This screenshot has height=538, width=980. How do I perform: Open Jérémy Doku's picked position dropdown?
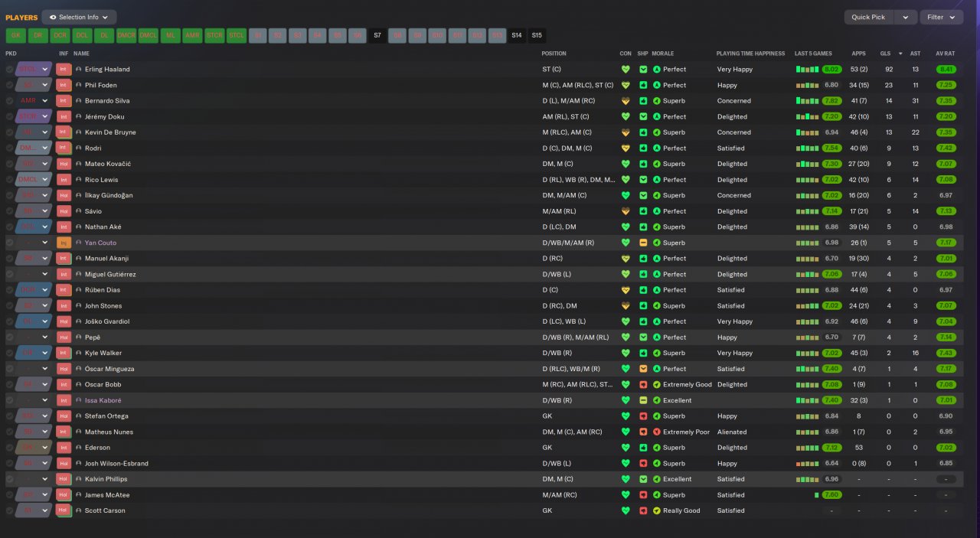click(x=34, y=116)
